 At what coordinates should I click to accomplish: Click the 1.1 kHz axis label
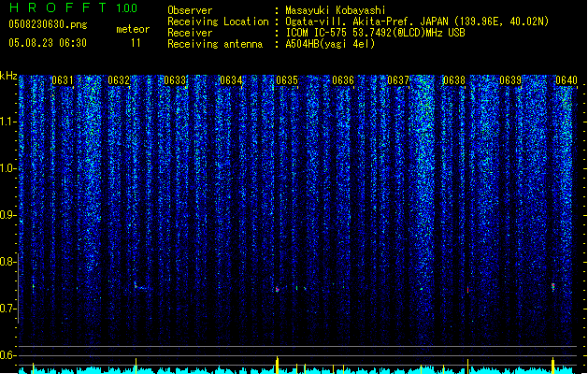(7, 122)
